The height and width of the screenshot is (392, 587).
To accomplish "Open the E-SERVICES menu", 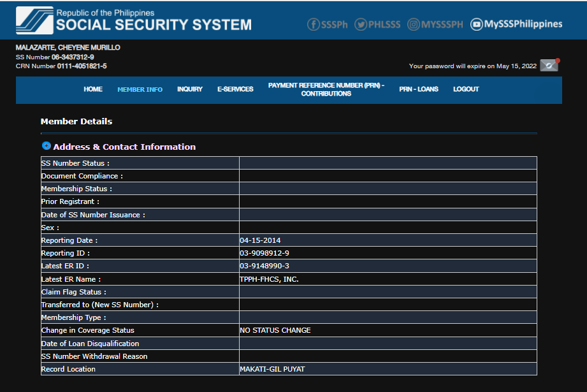I will point(235,89).
